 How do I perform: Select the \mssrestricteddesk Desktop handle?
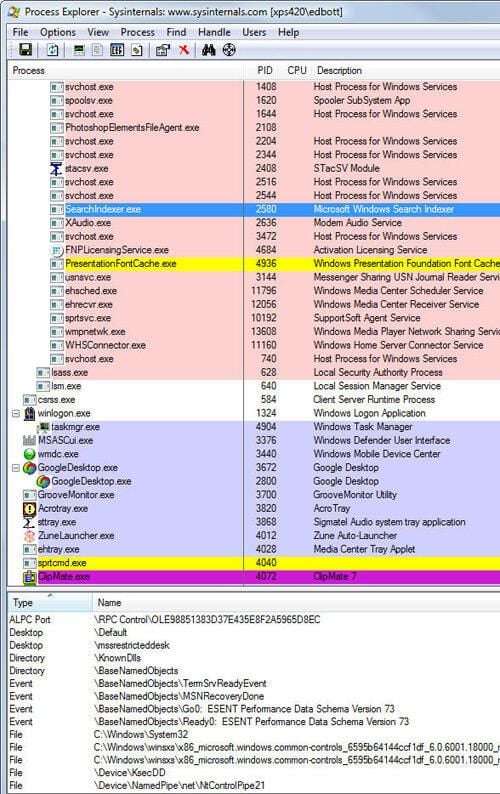253,645
